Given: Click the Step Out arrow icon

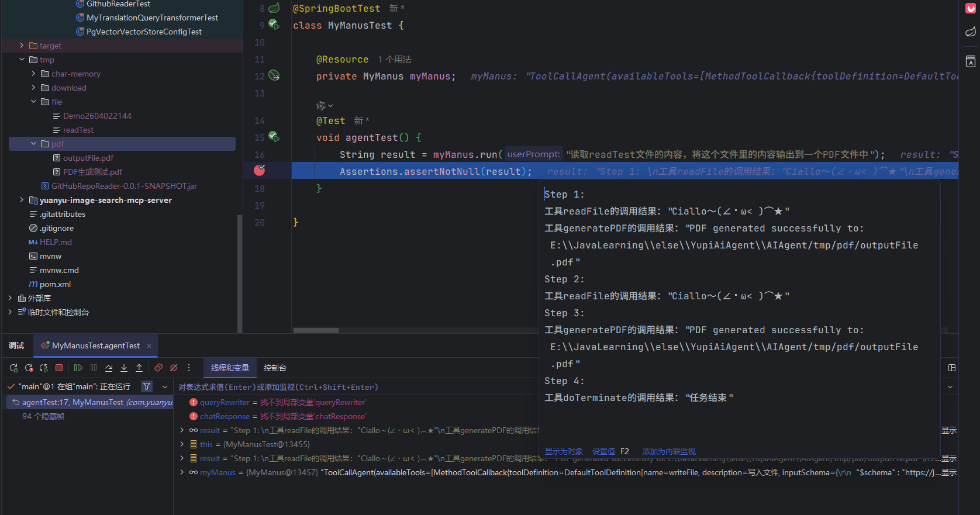Looking at the screenshot, I should 139,368.
